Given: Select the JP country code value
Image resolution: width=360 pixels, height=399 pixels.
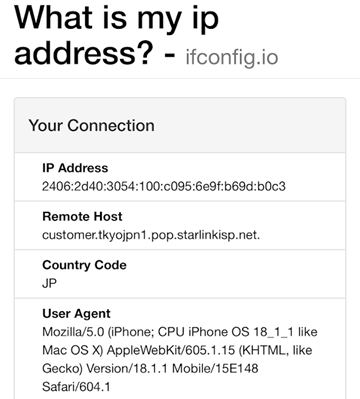Looking at the screenshot, I should (x=49, y=283).
